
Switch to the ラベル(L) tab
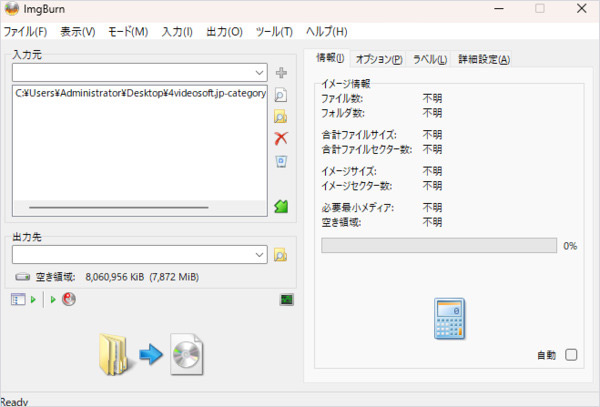[430, 59]
